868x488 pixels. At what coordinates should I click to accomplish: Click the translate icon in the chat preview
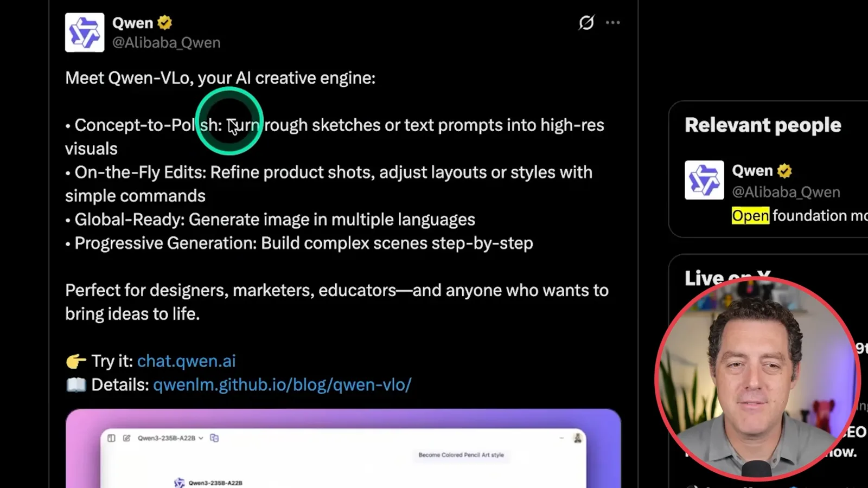(x=214, y=438)
